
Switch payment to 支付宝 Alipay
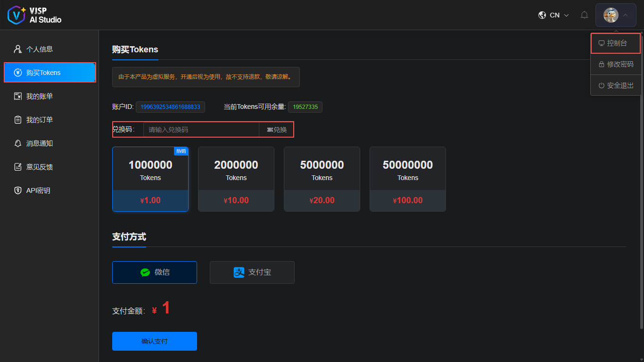pyautogui.click(x=252, y=272)
